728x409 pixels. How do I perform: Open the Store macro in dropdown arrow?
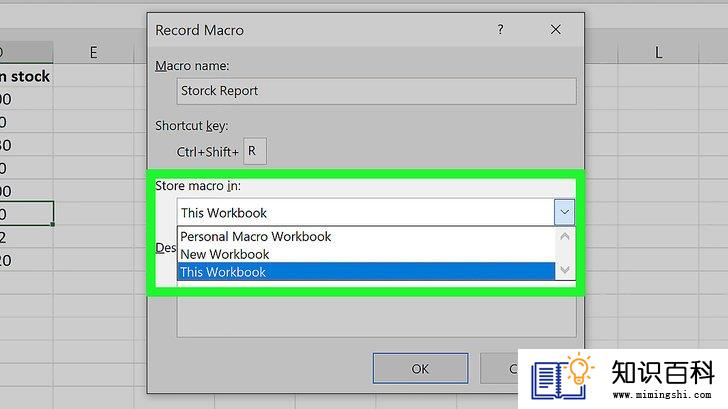[x=565, y=212]
